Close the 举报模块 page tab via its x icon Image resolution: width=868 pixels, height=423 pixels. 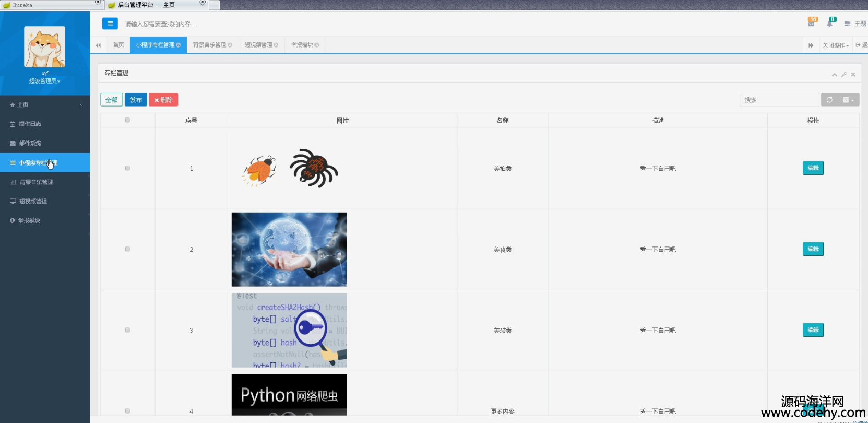click(316, 45)
